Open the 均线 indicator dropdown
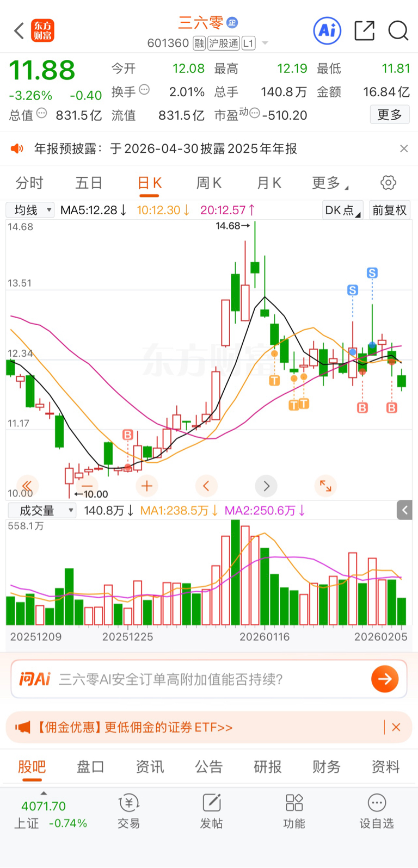The height and width of the screenshot is (868, 418). point(30,210)
